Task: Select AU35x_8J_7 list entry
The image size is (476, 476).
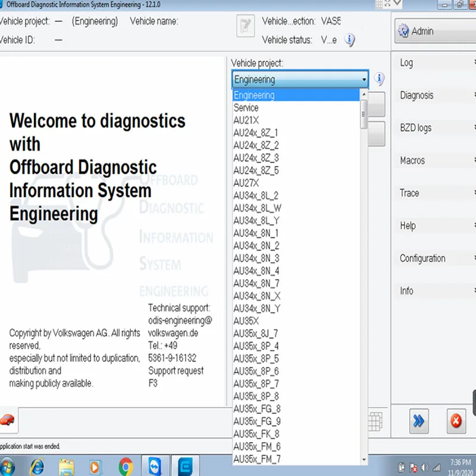Action: pos(296,333)
